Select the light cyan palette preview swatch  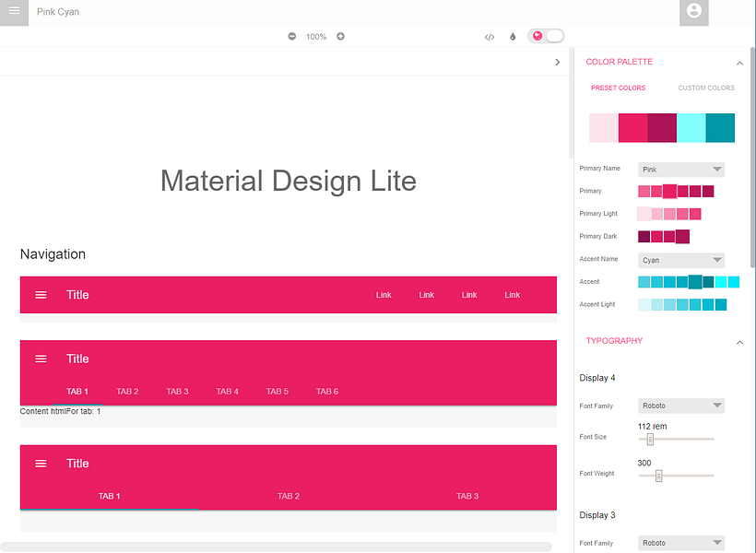pos(691,128)
